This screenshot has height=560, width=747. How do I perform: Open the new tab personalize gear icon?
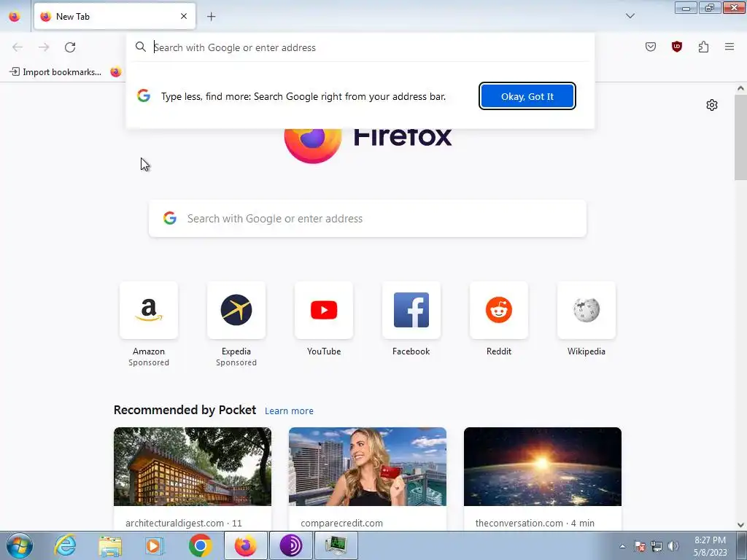click(712, 105)
